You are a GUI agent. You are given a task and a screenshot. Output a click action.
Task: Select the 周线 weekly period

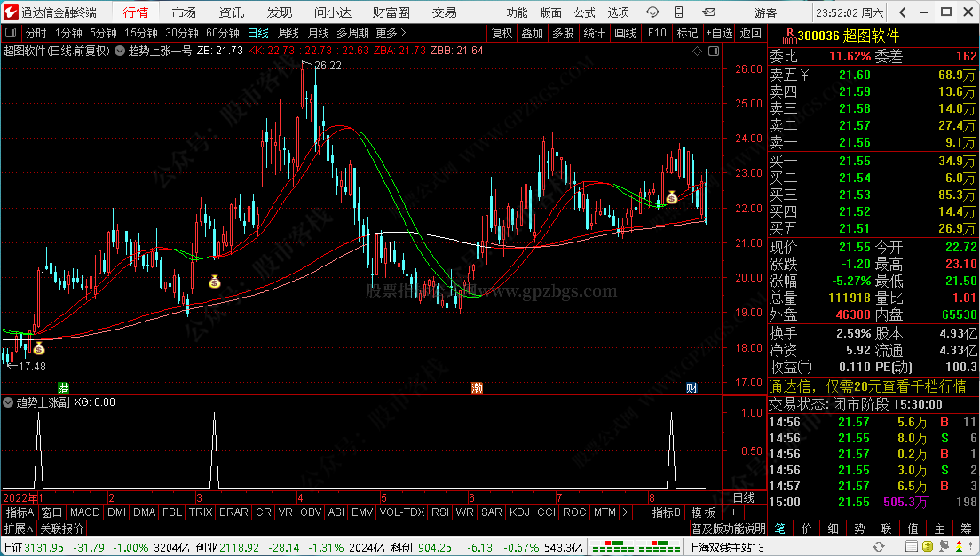[x=288, y=33]
